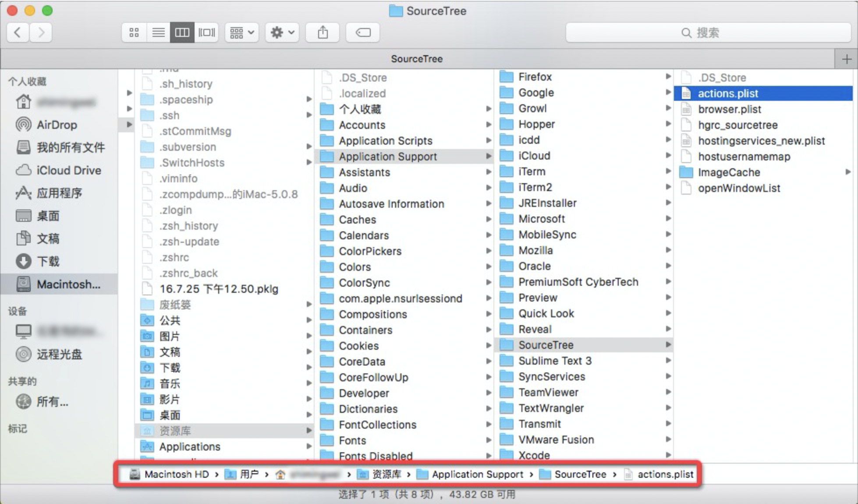This screenshot has height=504, width=858.
Task: Open the arrange items dropdown
Action: [241, 32]
